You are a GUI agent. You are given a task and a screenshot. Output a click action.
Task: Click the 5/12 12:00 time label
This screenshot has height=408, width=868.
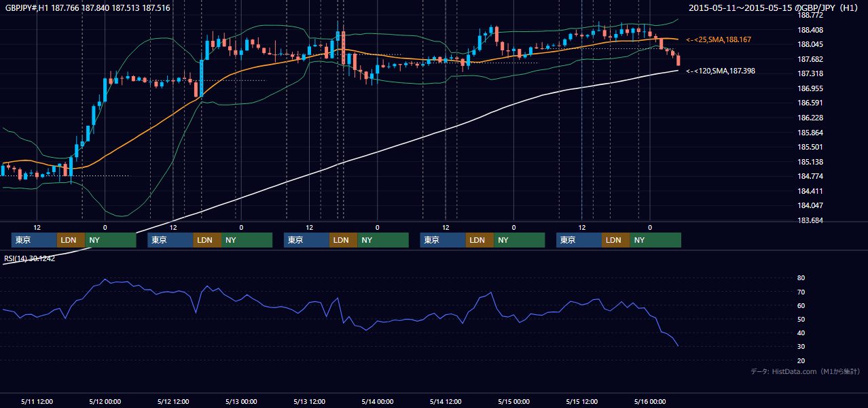tap(173, 401)
